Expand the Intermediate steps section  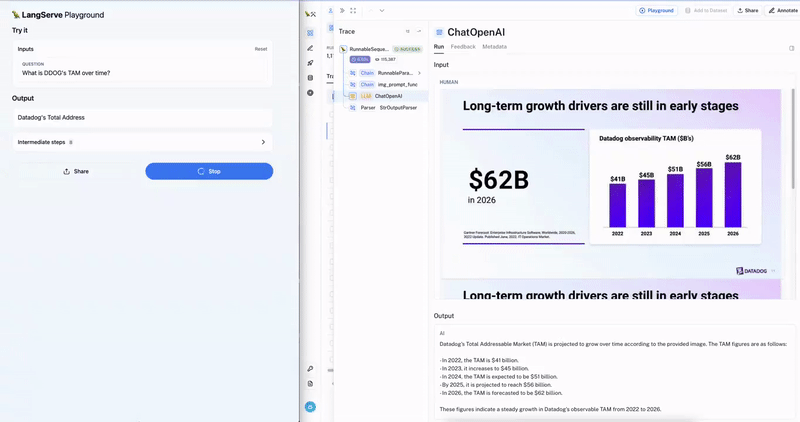[142, 142]
